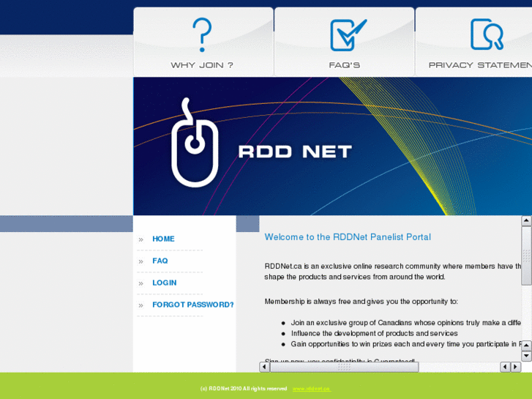Click the vertical scrollbar thumb
The image size is (532, 399).
[526, 256]
